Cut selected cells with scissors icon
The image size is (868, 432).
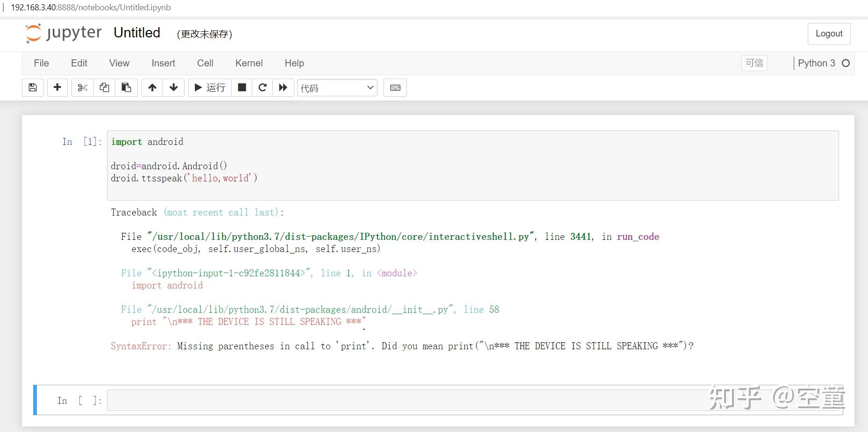coord(83,87)
